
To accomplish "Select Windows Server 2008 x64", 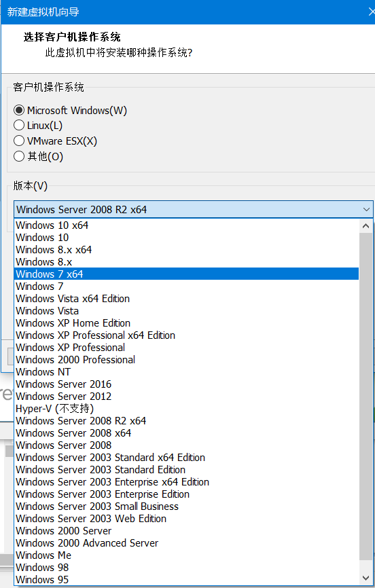I will click(187, 433).
